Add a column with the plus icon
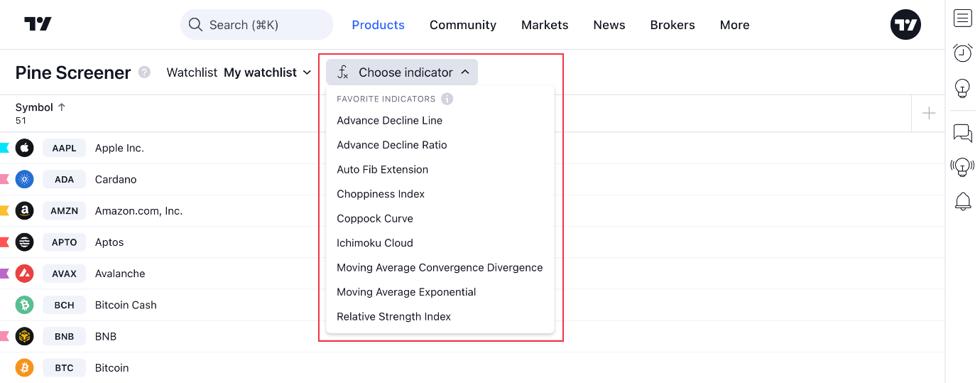Image resolution: width=980 pixels, height=383 pixels. pyautogui.click(x=928, y=113)
